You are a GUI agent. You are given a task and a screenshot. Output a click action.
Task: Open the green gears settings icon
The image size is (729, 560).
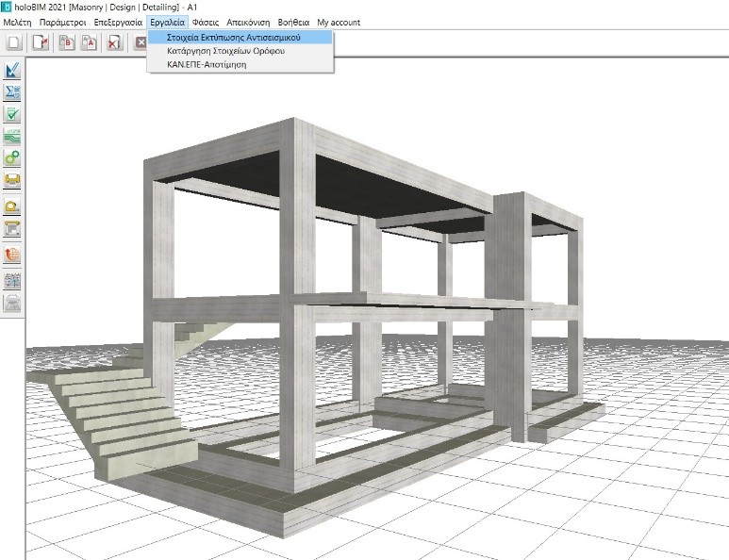pyautogui.click(x=12, y=158)
